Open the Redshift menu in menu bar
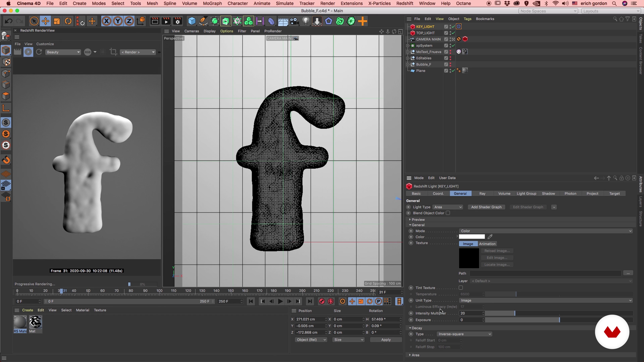This screenshot has height=362, width=644. coord(405,4)
